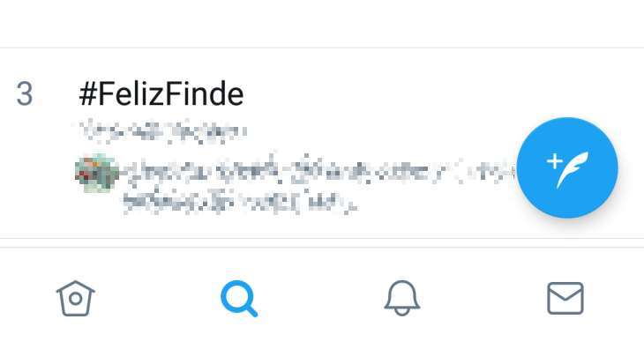Click the plus sign on the compose button
The image size is (644, 349).
[x=555, y=161]
